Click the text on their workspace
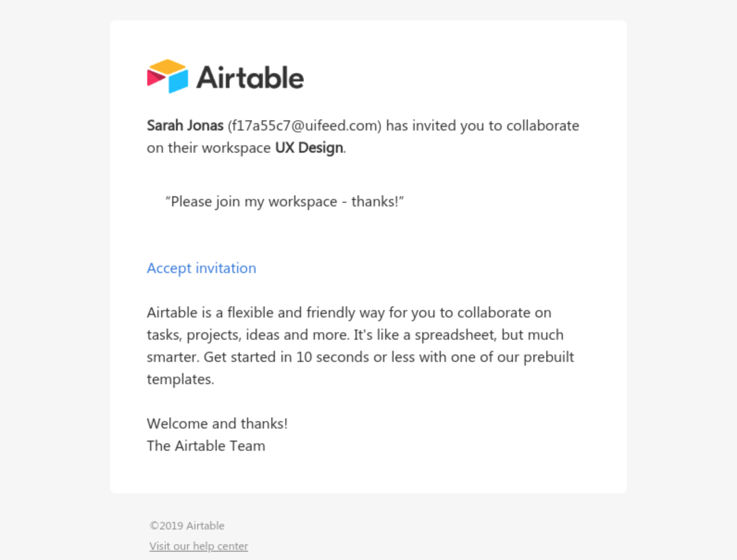 click(209, 148)
